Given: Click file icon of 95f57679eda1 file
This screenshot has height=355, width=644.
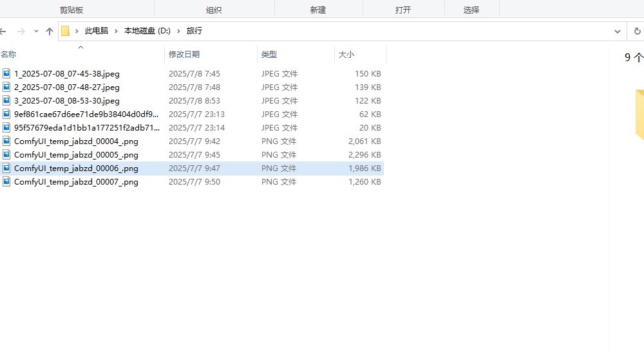Looking at the screenshot, I should coord(6,127).
